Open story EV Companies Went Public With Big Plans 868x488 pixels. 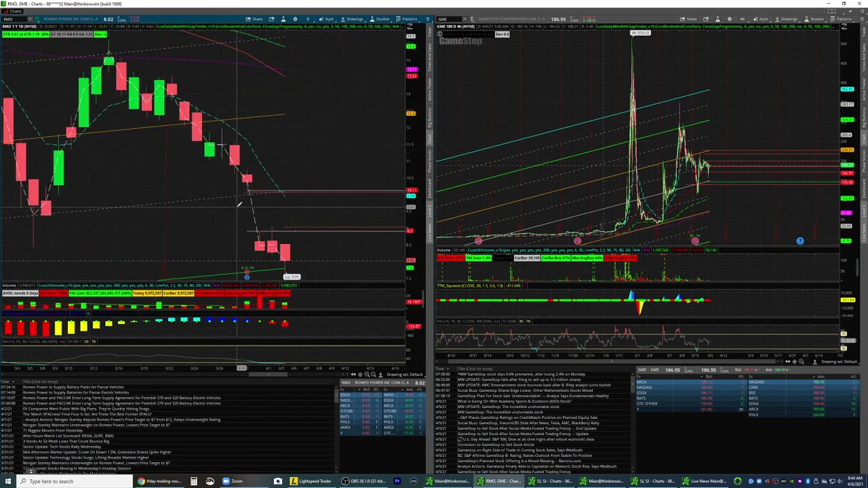click(x=86, y=409)
